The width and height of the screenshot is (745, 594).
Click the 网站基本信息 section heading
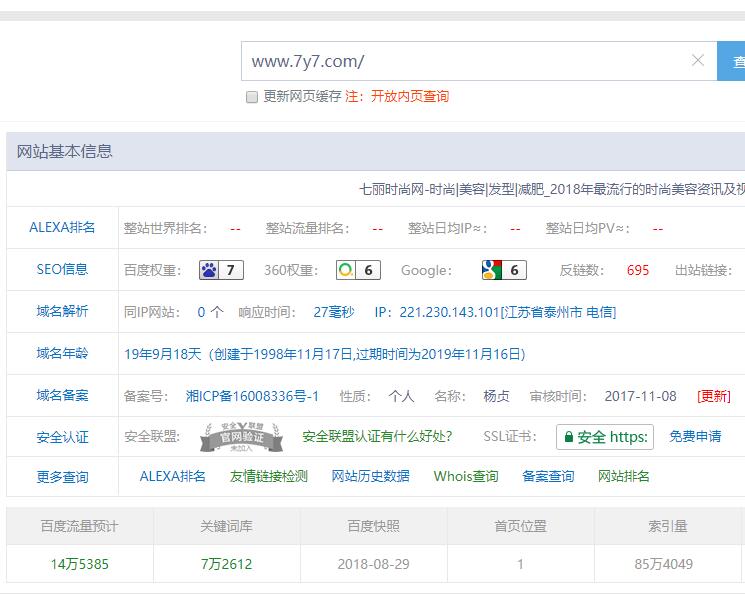(x=64, y=152)
